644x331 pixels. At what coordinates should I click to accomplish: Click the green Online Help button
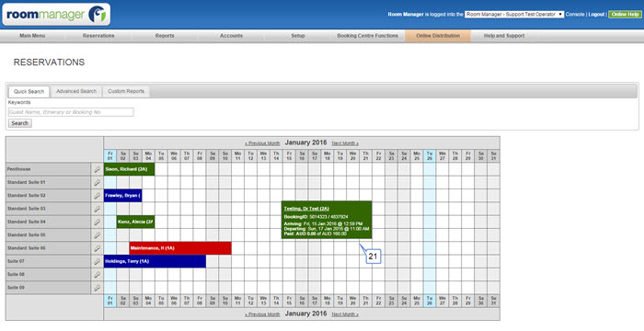625,15
